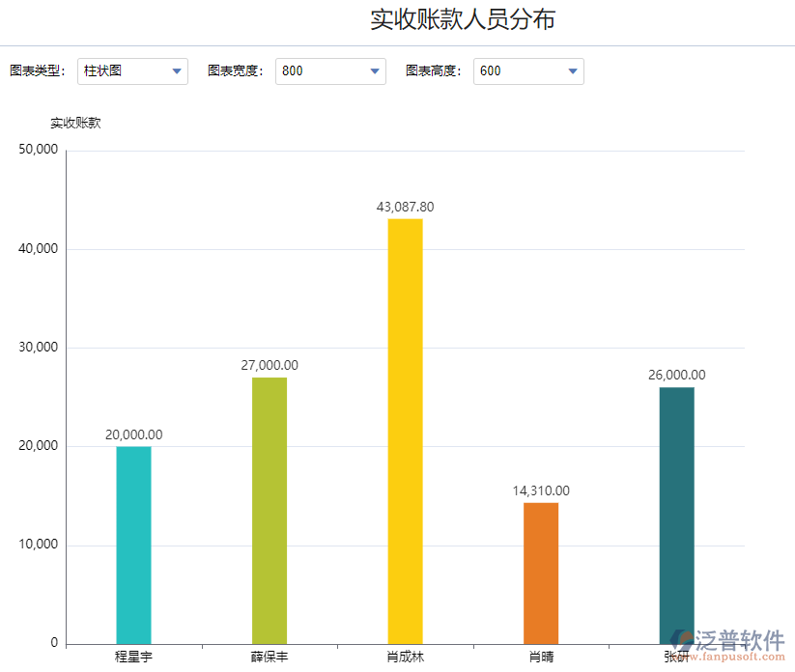Screen dimensions: 795x672
Task: Toggle the value label 43,087.80
Action: tap(405, 206)
